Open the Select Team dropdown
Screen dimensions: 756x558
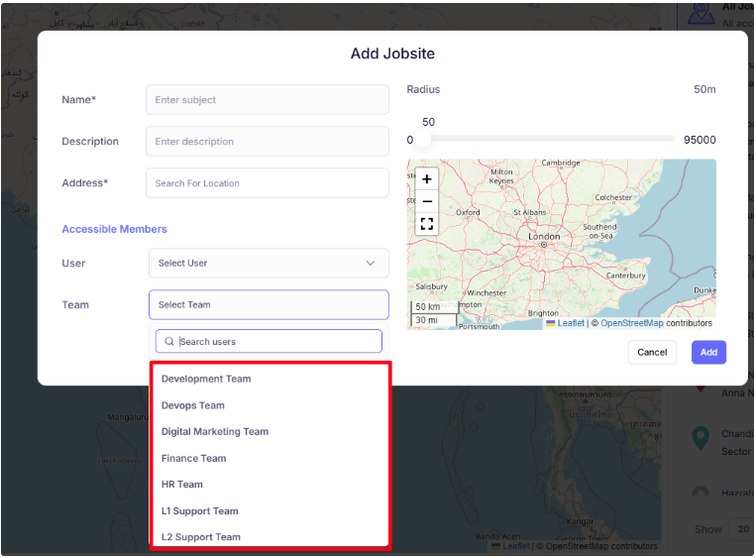coord(269,305)
